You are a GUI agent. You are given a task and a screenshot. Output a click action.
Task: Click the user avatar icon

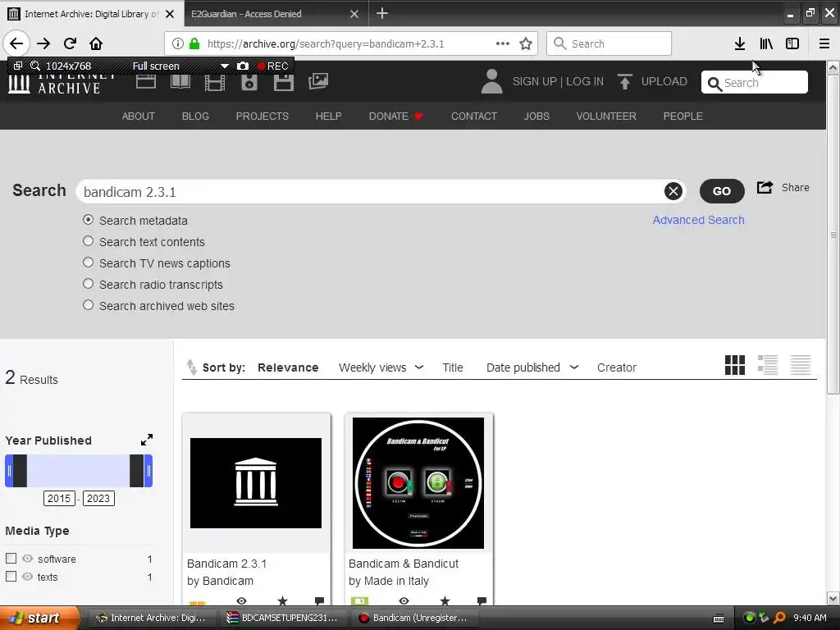point(491,81)
